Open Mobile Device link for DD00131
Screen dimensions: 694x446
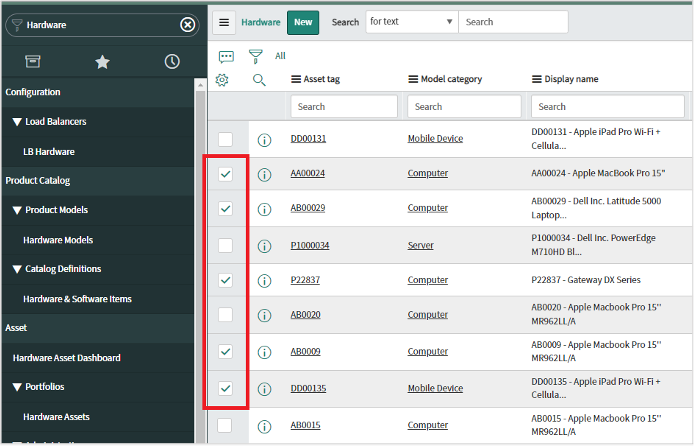(435, 138)
